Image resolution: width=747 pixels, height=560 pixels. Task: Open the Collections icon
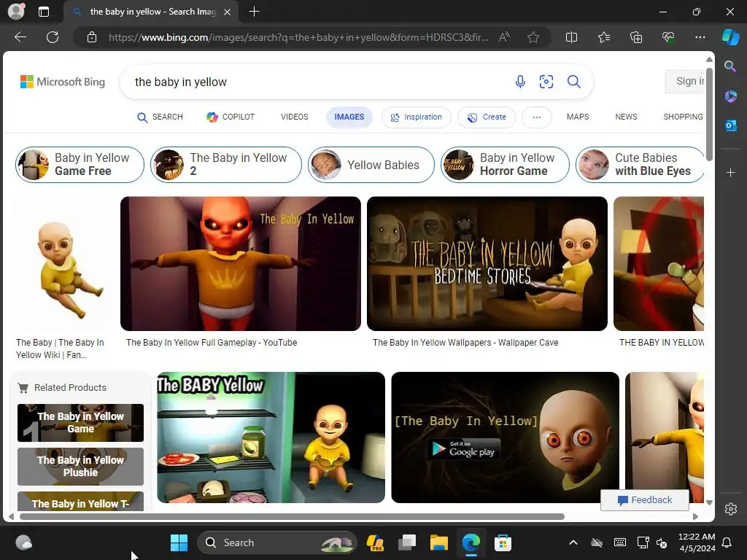(x=636, y=37)
